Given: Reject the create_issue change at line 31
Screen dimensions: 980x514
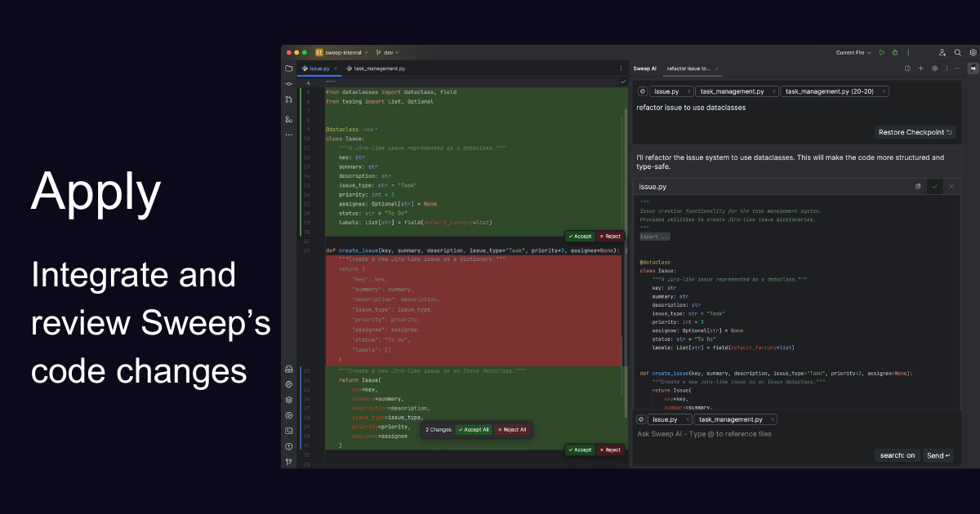Looking at the screenshot, I should pos(610,450).
